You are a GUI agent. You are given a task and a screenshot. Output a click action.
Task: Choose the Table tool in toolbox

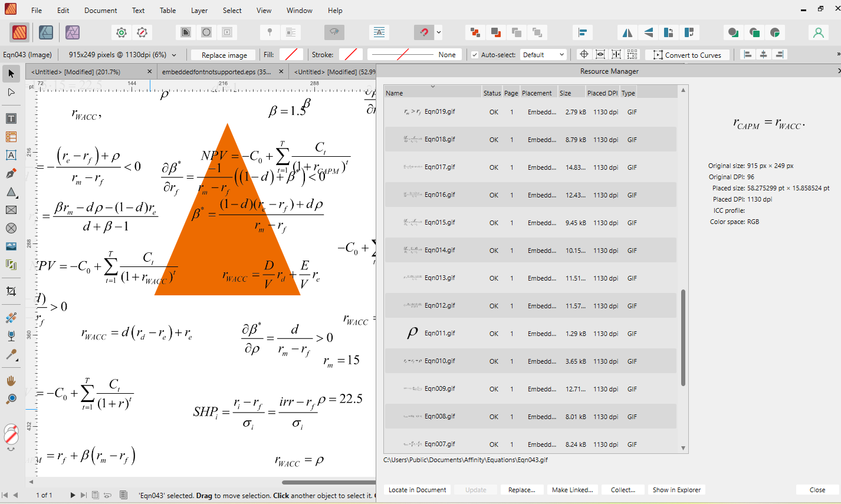click(x=11, y=137)
